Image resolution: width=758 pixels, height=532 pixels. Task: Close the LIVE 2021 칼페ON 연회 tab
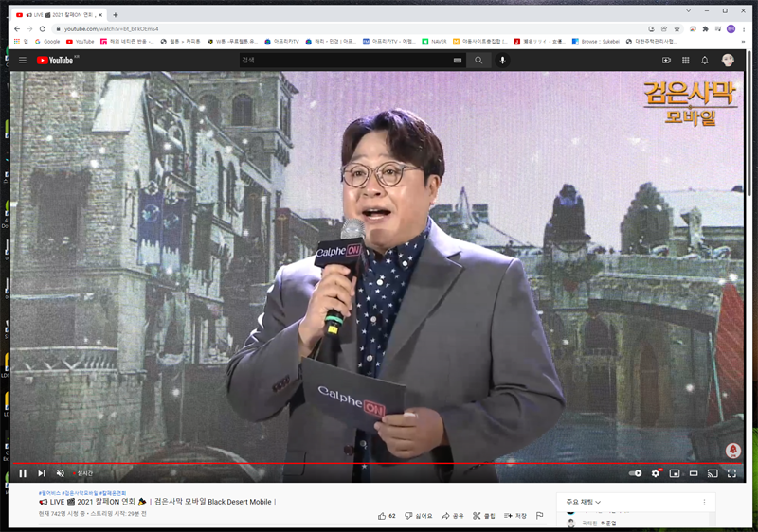tap(100, 15)
